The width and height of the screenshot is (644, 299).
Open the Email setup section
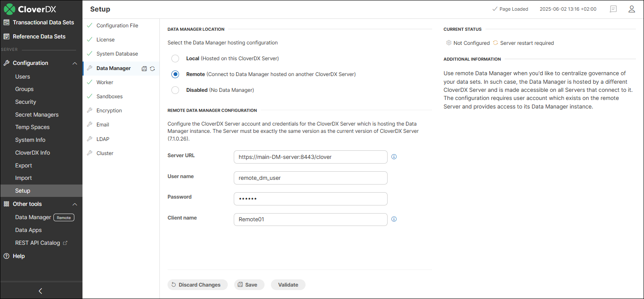point(103,124)
